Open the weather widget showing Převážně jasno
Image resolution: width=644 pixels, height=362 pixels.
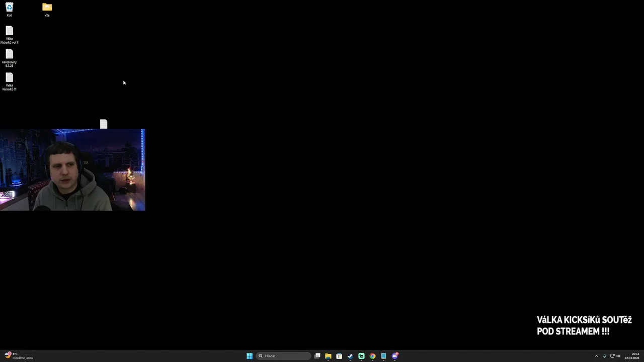[19, 356]
